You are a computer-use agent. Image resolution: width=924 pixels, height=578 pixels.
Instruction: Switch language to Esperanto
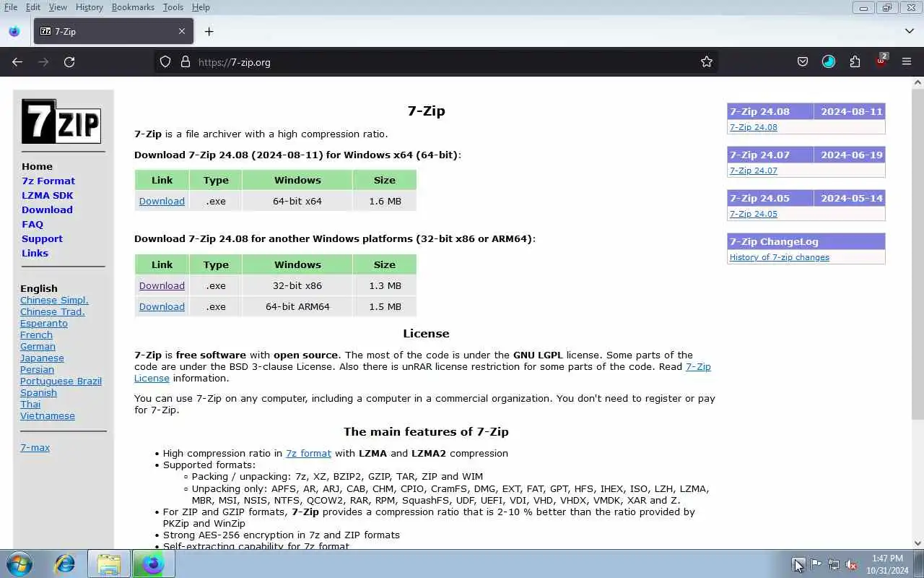click(44, 323)
